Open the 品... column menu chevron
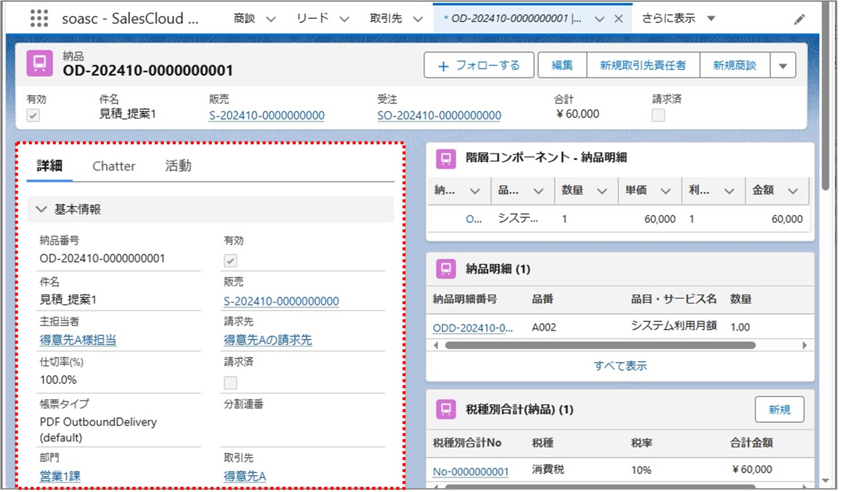 click(538, 191)
